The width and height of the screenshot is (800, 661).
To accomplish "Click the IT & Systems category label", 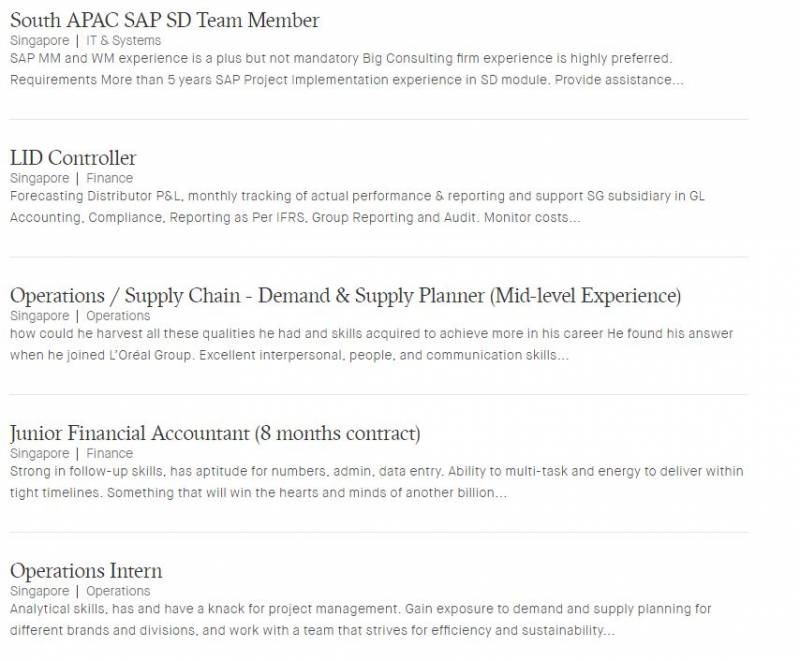I will tap(123, 40).
